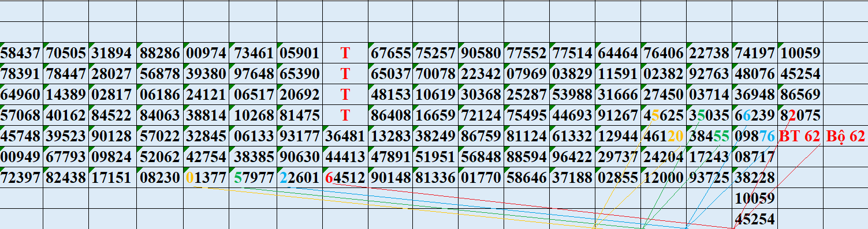Viewport: 868px width, 229px height.
Task: Select cell 22601 with blue two
Action: pyautogui.click(x=299, y=177)
